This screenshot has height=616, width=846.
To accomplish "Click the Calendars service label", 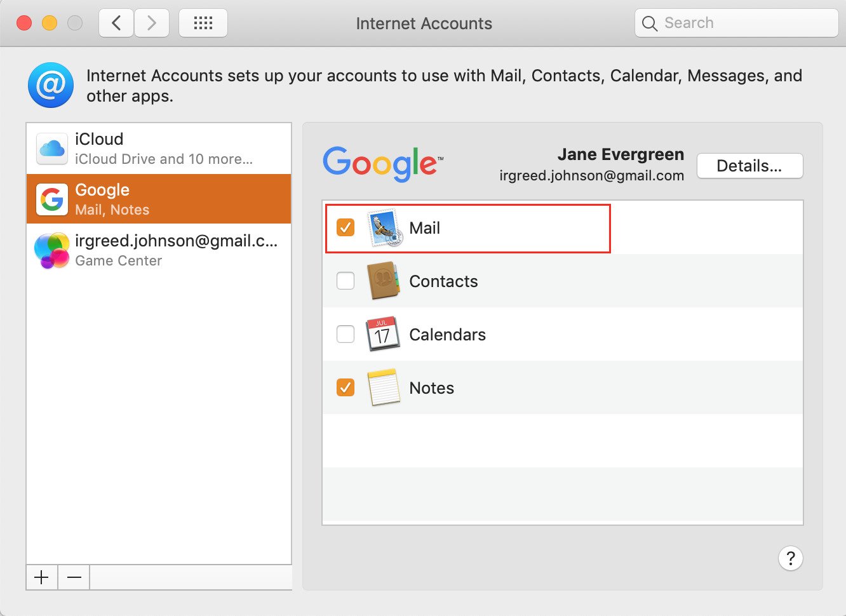I will [x=447, y=335].
